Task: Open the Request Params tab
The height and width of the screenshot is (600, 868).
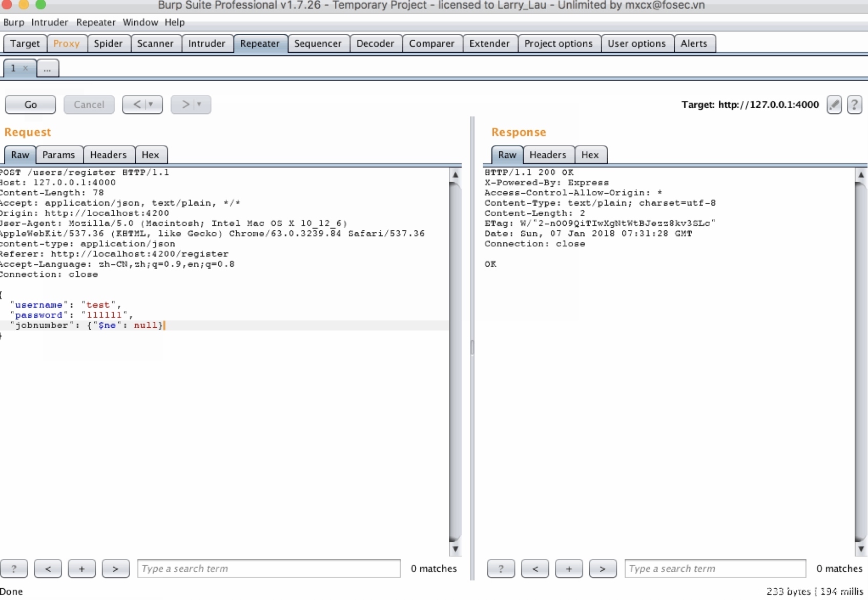Action: (58, 154)
